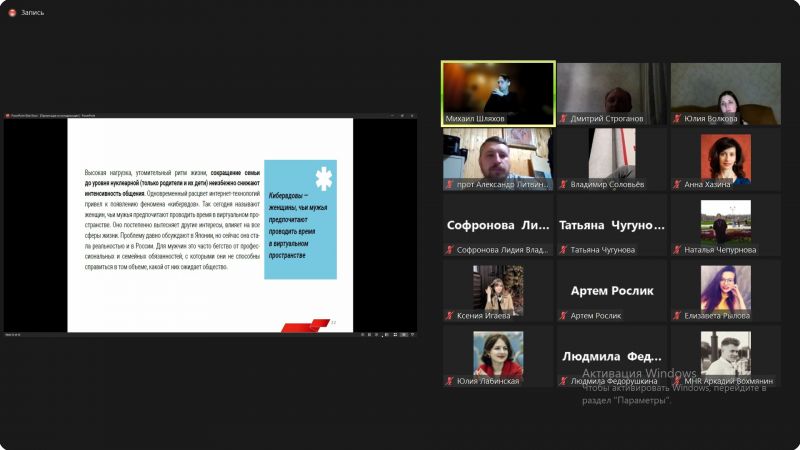Click muted microphone icon of Людмила Федорушкина
The height and width of the screenshot is (450, 800).
click(563, 381)
